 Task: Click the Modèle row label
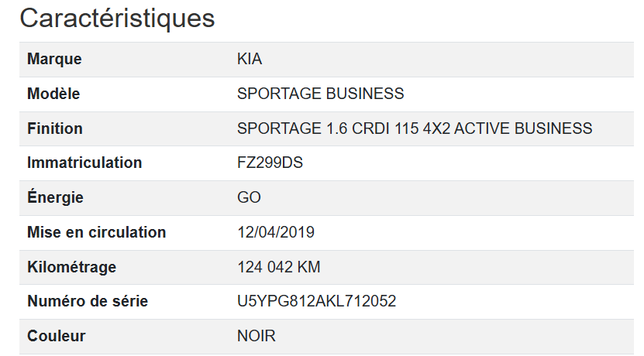[x=53, y=94]
